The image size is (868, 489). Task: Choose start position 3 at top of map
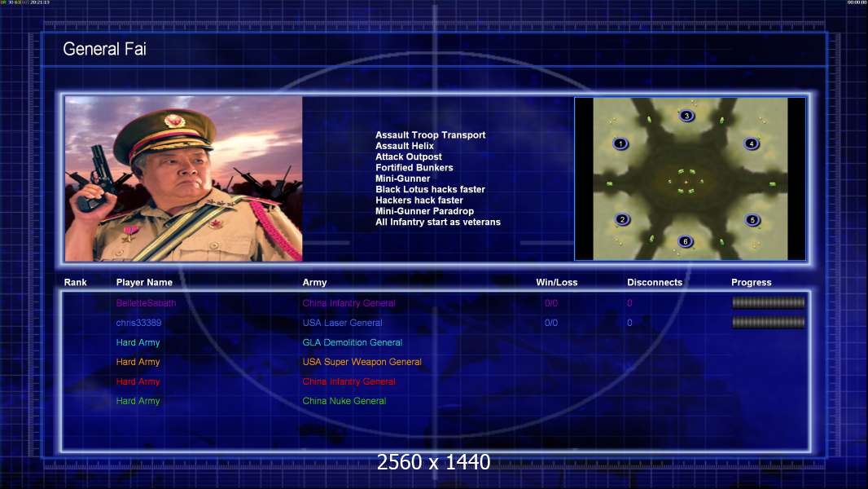686,116
